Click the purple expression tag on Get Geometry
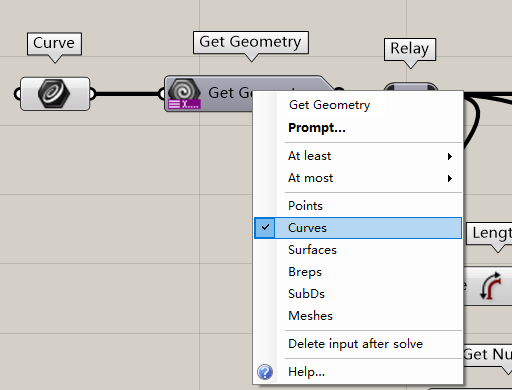The height and width of the screenshot is (390, 512). click(184, 104)
